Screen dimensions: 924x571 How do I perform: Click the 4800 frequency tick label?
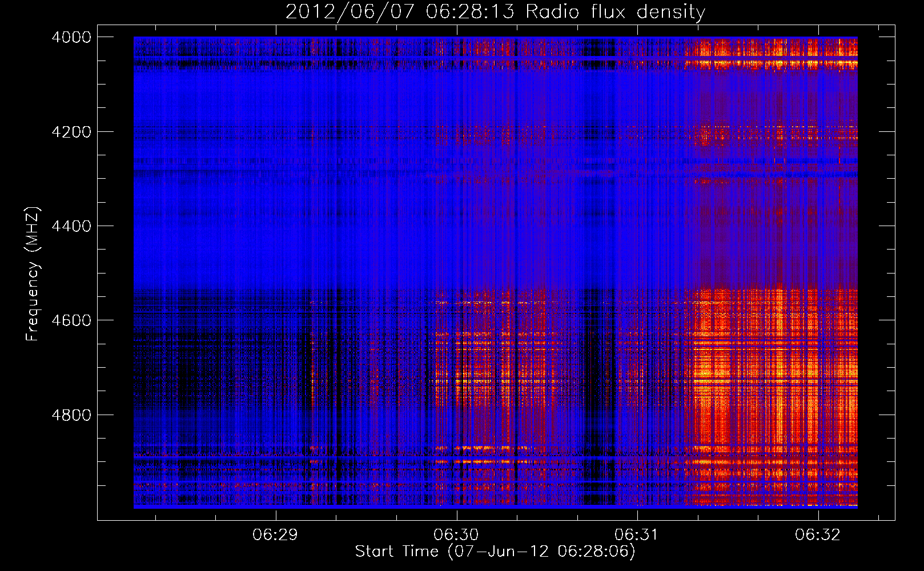71,415
